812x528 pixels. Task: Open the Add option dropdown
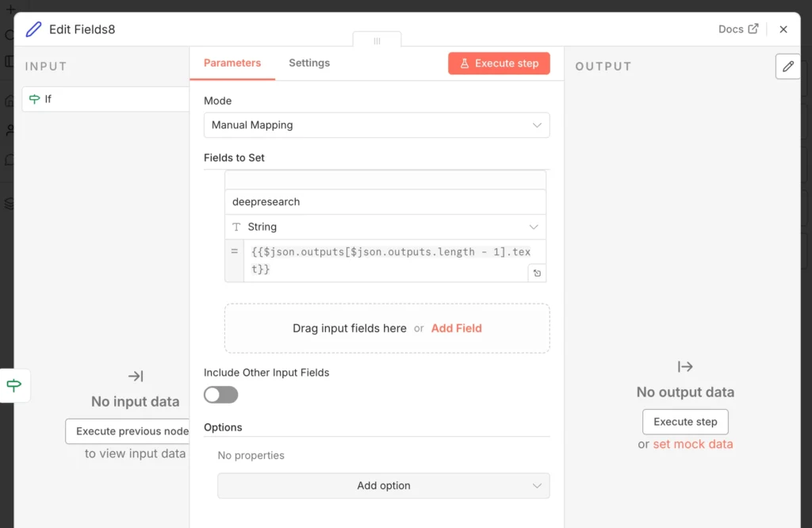point(383,486)
